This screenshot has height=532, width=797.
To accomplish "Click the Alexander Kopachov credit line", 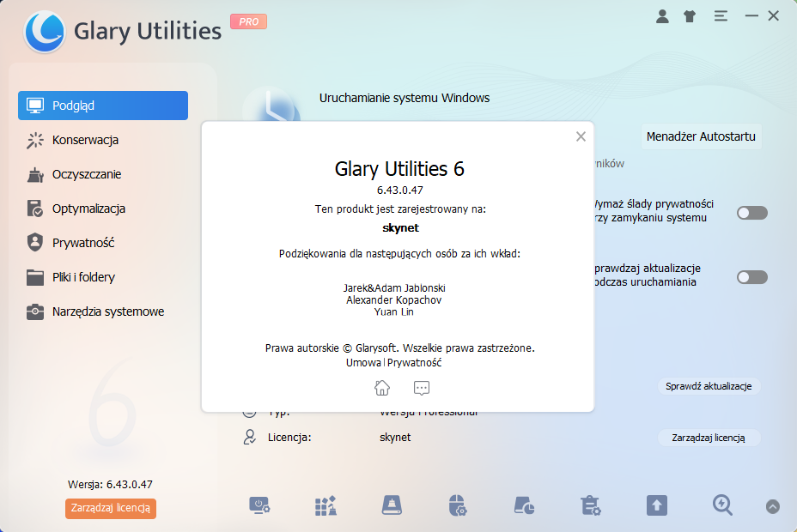I will 394,300.
